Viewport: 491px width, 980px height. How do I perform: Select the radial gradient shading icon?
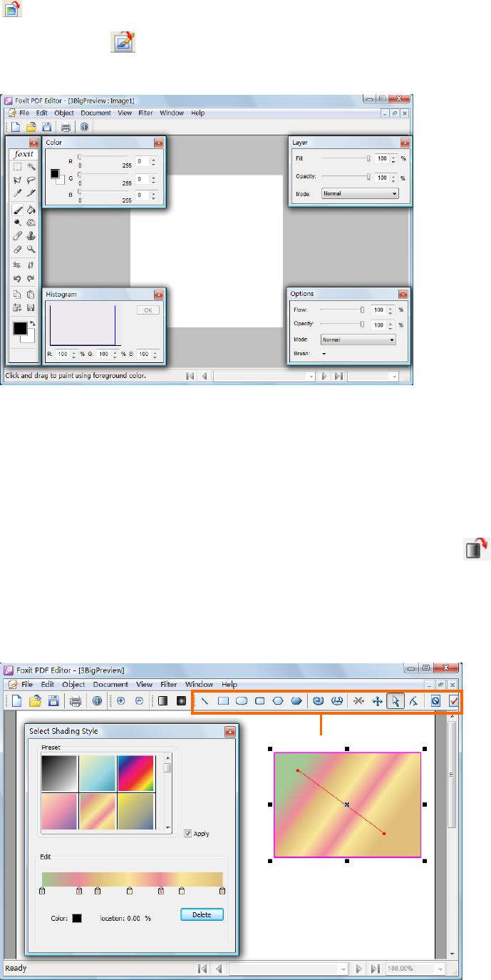tap(181, 700)
